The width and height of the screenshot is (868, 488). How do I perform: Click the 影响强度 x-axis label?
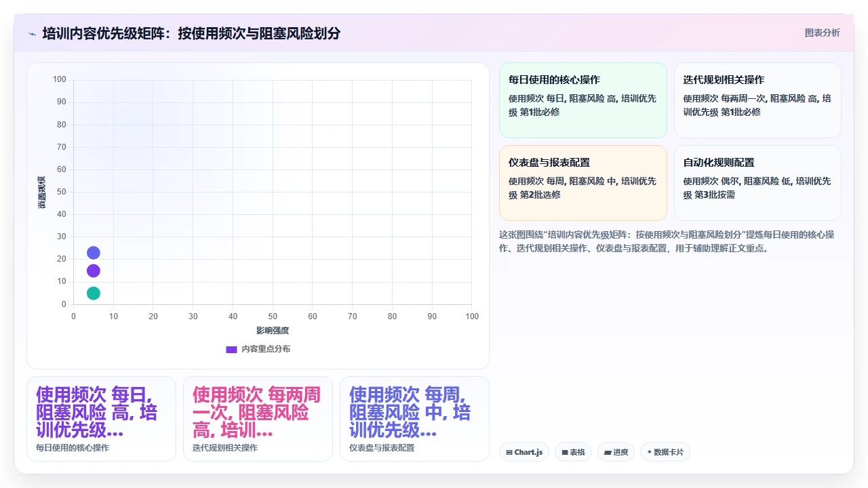pos(273,331)
